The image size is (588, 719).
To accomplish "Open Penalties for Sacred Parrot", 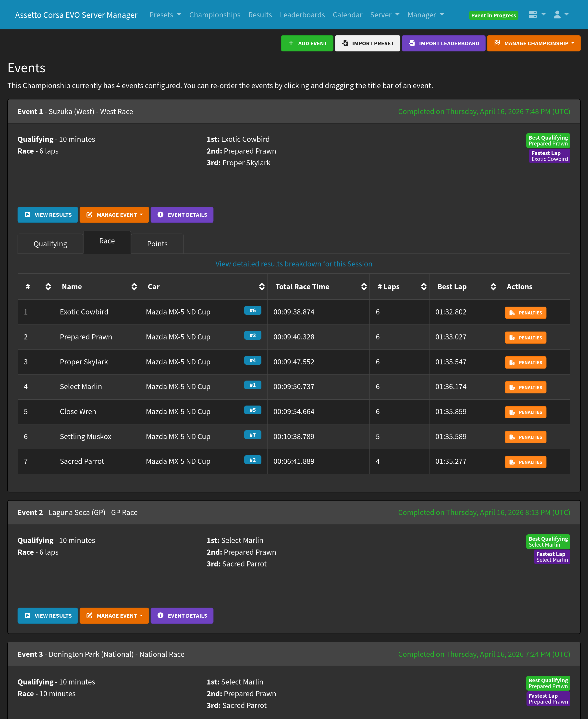I will (525, 462).
